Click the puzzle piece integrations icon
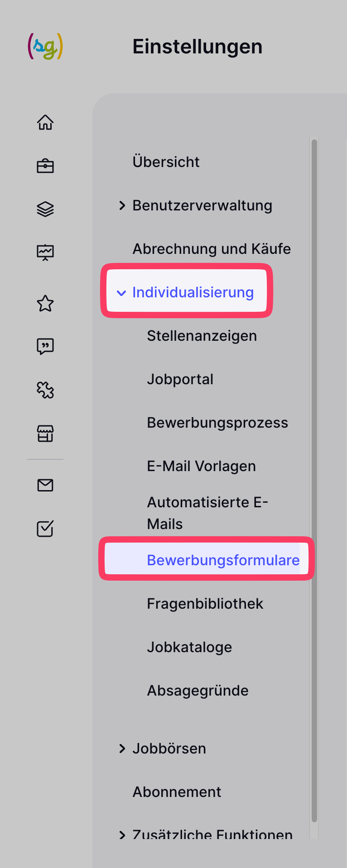 pyautogui.click(x=45, y=390)
